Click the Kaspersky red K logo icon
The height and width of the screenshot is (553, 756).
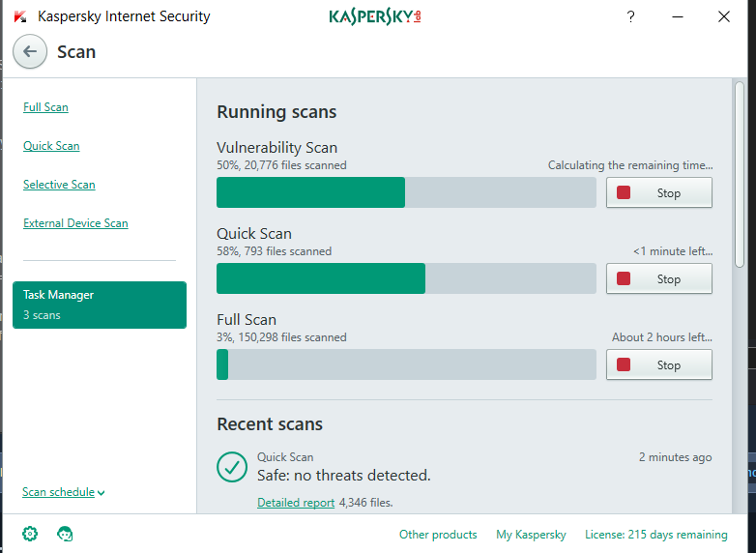20,16
